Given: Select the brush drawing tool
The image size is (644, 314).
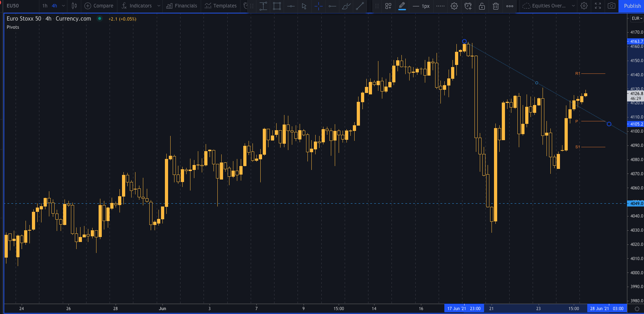Looking at the screenshot, I should 346,6.
